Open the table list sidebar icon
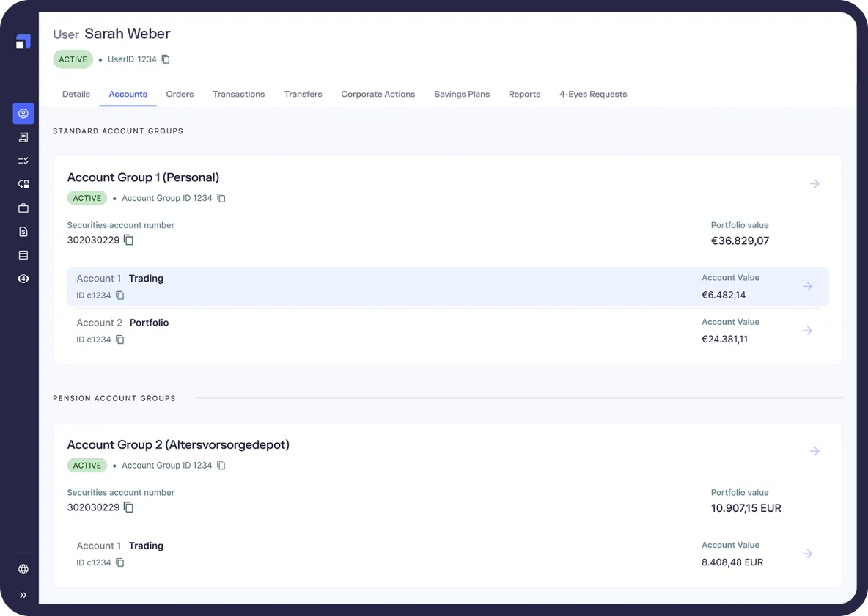This screenshot has height=616, width=868. [23, 255]
